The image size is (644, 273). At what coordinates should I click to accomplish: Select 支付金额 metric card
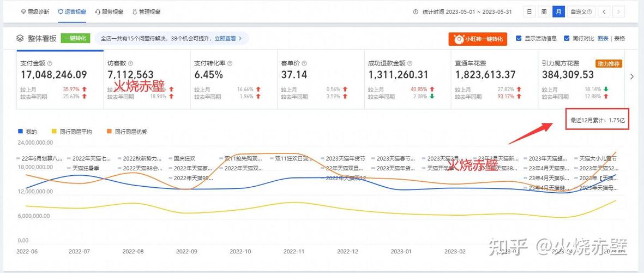(x=60, y=80)
